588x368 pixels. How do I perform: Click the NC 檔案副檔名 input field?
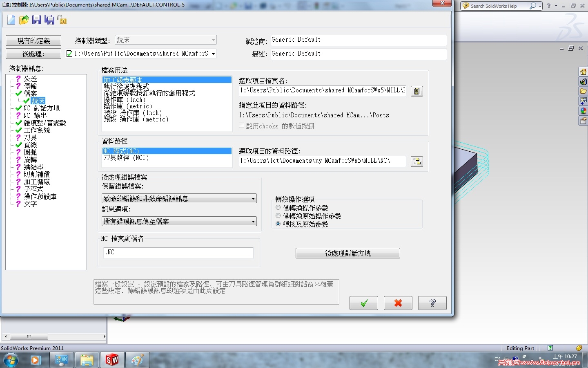(178, 253)
